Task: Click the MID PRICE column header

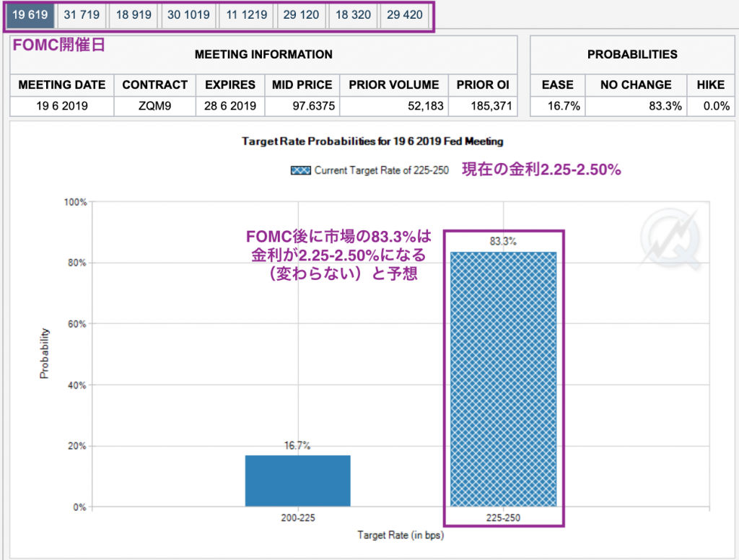Action: [301, 85]
